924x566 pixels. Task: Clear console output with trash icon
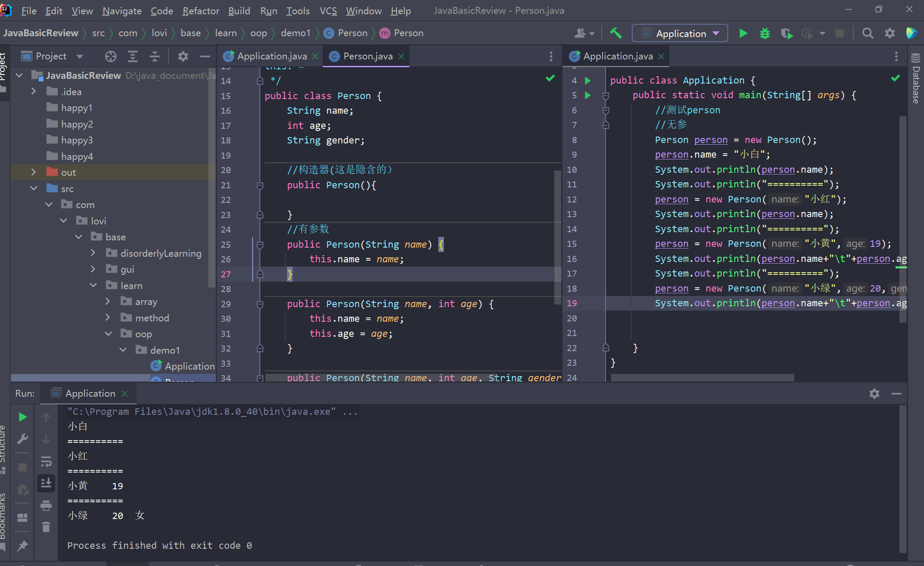(x=46, y=527)
